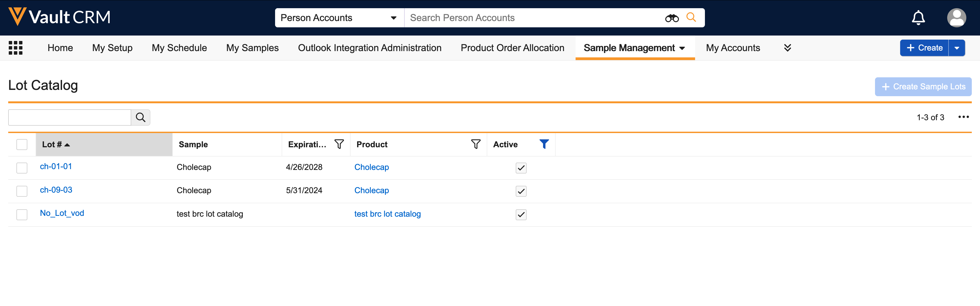Switch to the My Samples tab

click(x=252, y=48)
